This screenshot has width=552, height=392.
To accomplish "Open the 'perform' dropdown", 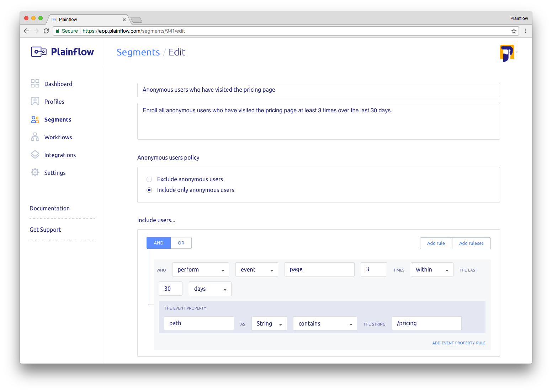I will [201, 269].
